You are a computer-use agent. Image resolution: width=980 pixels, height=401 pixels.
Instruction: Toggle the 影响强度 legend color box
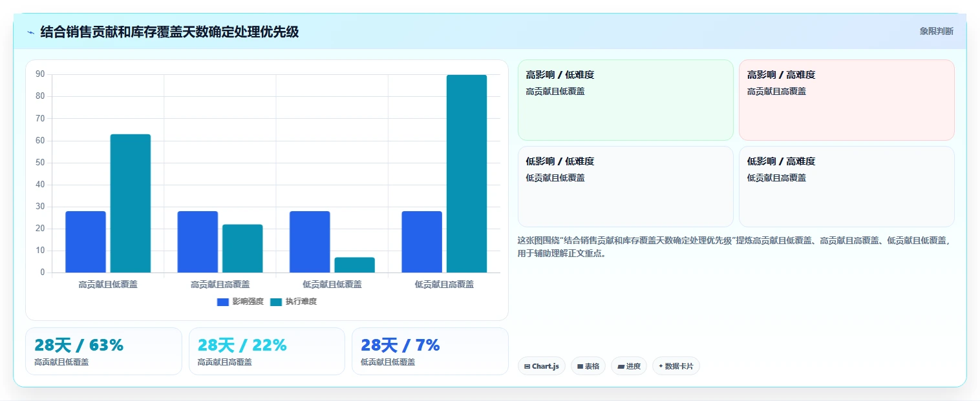tap(223, 302)
